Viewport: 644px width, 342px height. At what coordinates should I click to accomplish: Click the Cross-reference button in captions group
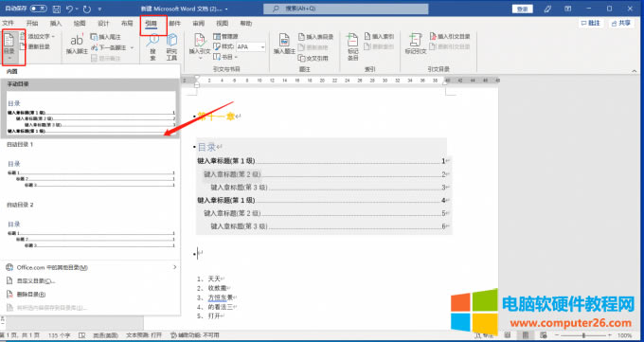tap(313, 58)
